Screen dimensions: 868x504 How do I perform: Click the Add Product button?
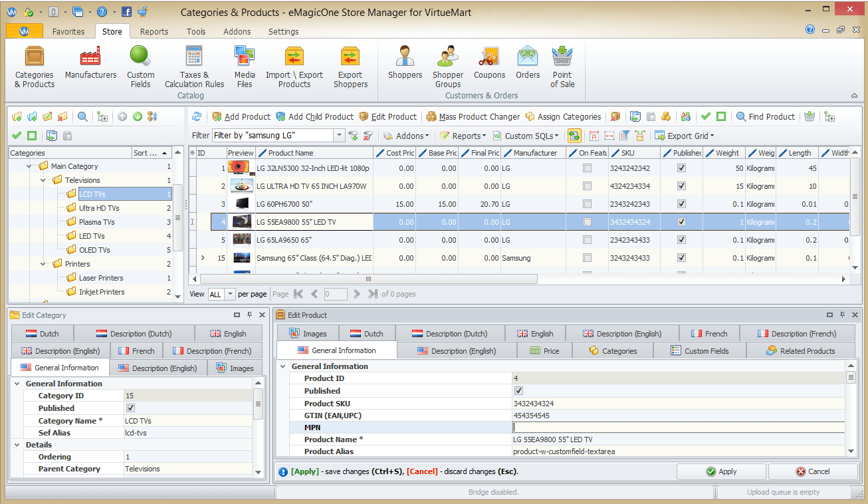(x=241, y=117)
